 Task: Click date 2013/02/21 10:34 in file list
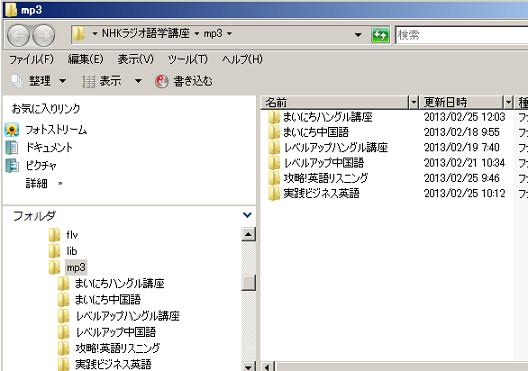464,163
